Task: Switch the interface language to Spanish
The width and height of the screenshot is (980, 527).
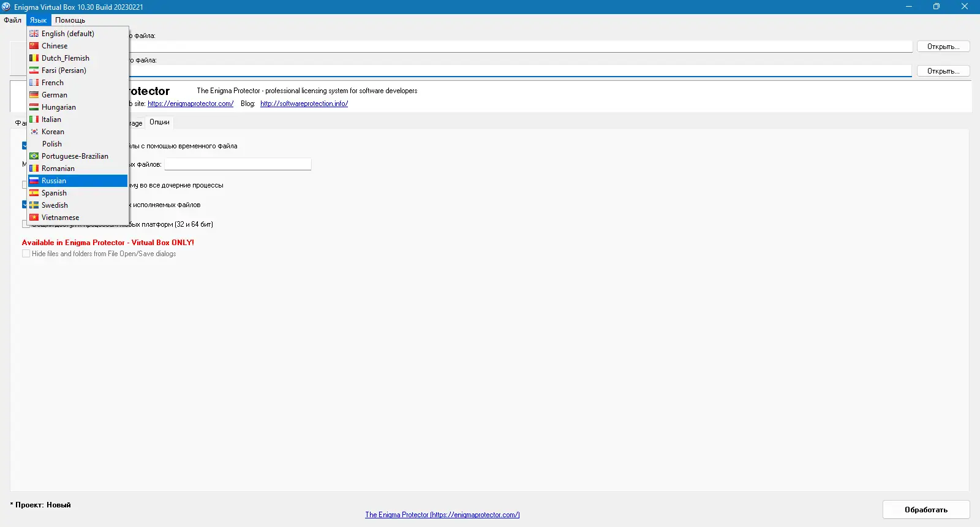Action: click(x=78, y=193)
